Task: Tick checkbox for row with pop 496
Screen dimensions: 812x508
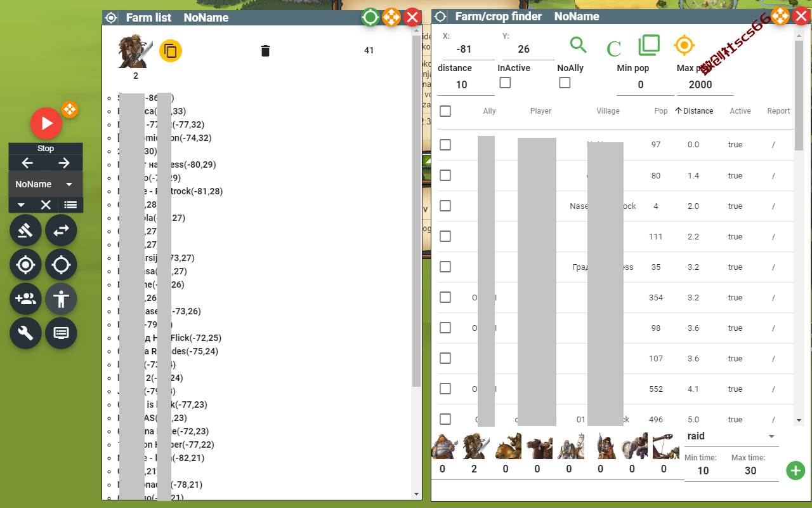Action: 445,419
